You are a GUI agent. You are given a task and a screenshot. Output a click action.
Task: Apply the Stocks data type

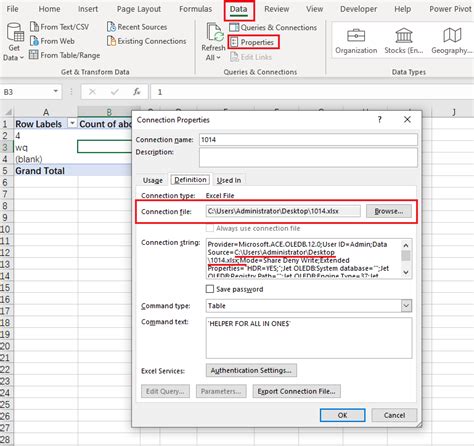click(x=404, y=41)
